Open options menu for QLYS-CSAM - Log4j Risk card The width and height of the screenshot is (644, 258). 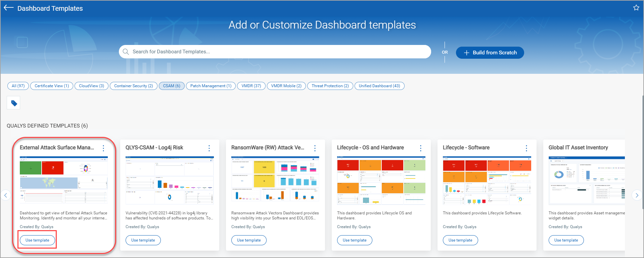click(x=209, y=148)
